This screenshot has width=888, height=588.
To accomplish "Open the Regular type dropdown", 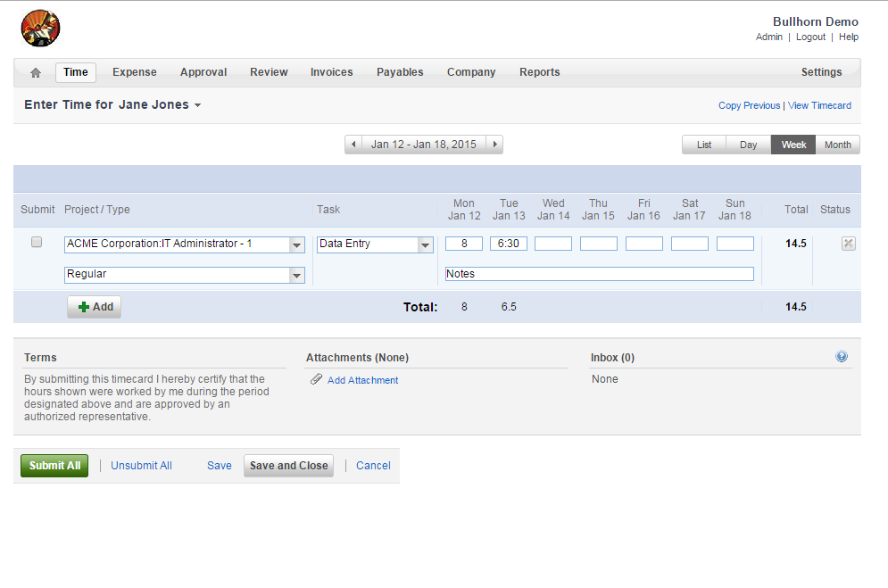I will click(296, 276).
